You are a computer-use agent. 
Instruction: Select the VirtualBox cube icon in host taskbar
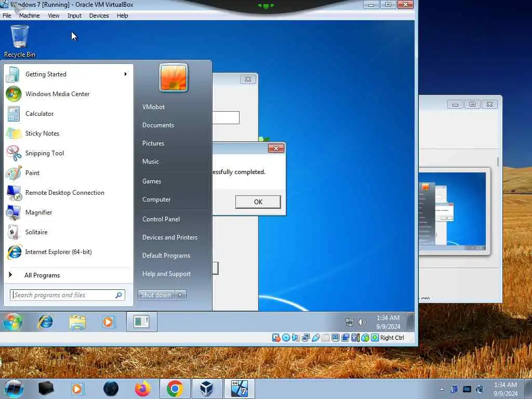[x=206, y=389]
